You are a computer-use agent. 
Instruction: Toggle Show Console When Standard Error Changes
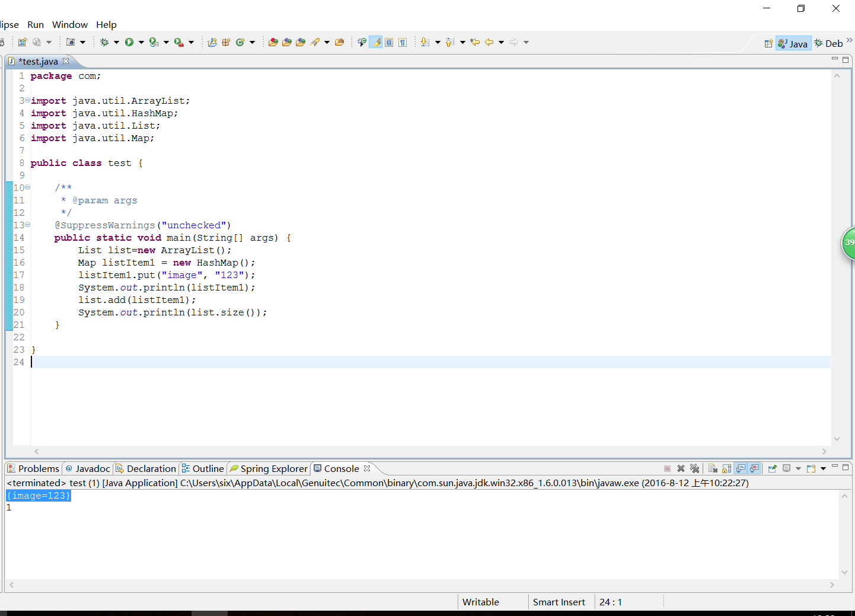click(754, 468)
